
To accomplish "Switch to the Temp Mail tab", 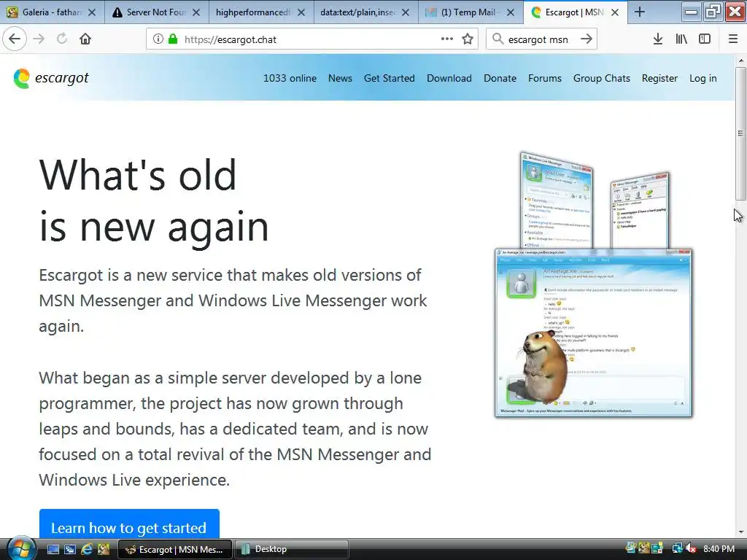I will pos(471,12).
